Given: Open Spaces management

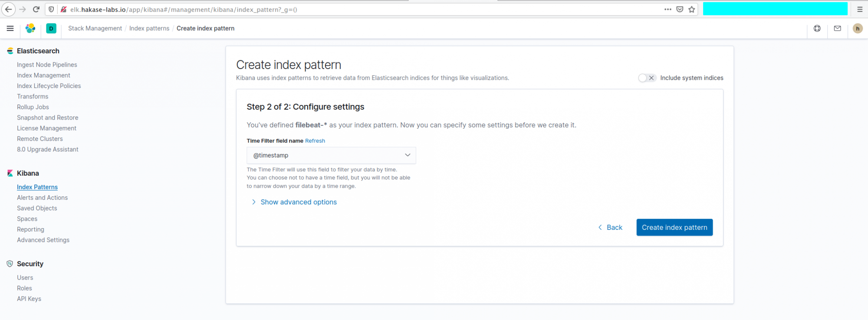Looking at the screenshot, I should pos(27,219).
